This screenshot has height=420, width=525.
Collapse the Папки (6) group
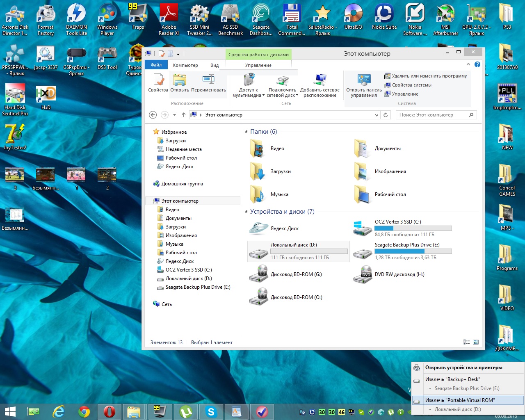tap(247, 132)
